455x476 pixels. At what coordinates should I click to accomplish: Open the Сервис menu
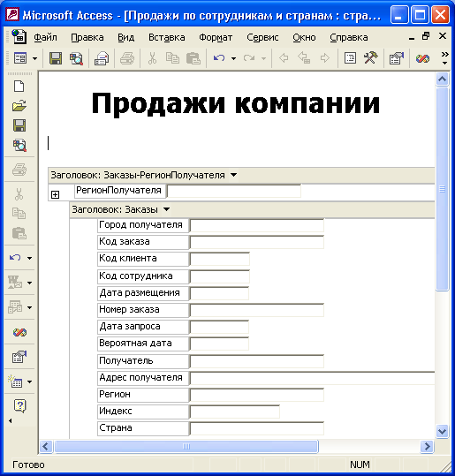point(262,37)
